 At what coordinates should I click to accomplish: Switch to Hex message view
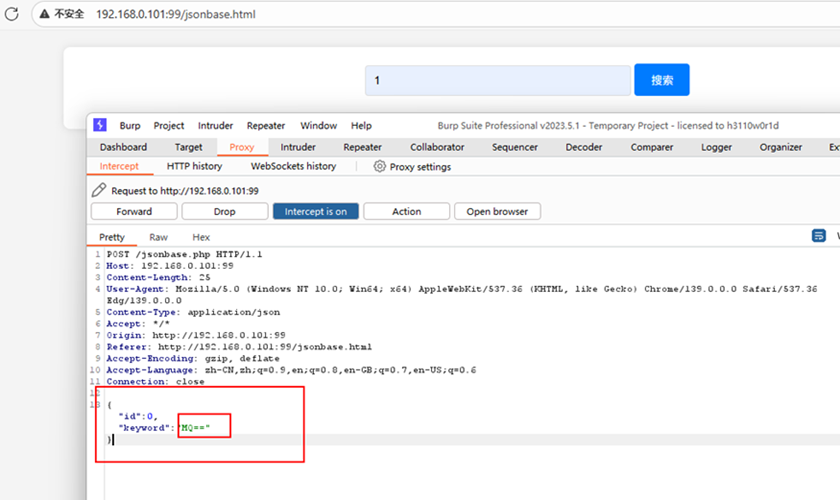(201, 237)
